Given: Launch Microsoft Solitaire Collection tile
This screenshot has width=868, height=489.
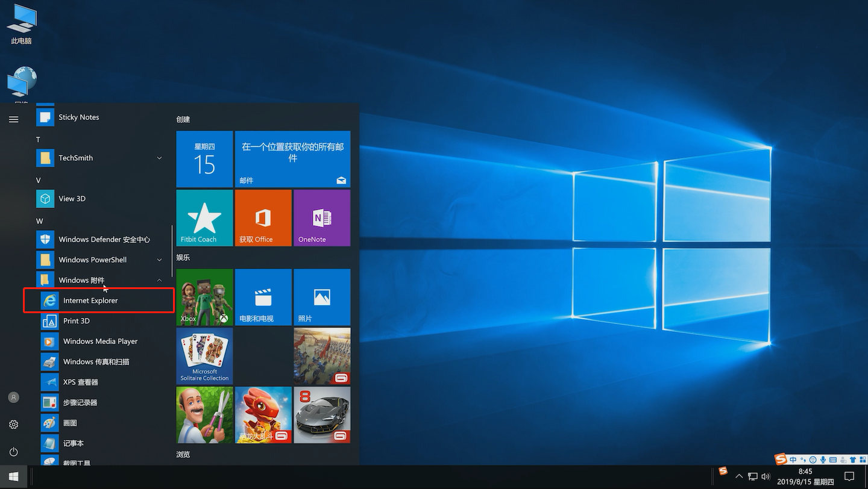Looking at the screenshot, I should pyautogui.click(x=204, y=356).
